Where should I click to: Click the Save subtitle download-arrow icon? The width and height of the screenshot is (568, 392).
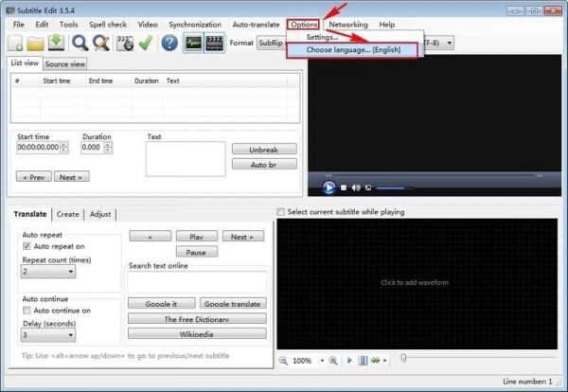56,43
